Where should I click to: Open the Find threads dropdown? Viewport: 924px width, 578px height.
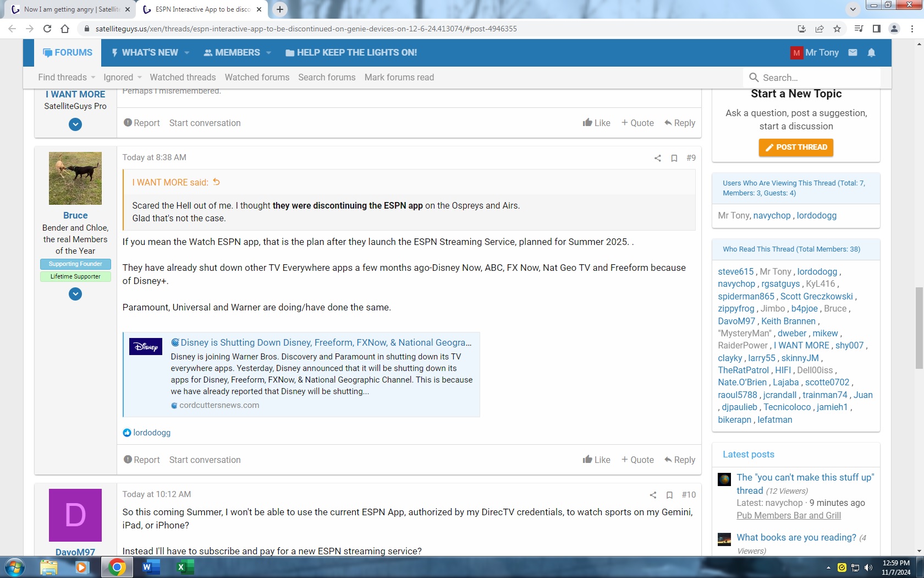[66, 78]
